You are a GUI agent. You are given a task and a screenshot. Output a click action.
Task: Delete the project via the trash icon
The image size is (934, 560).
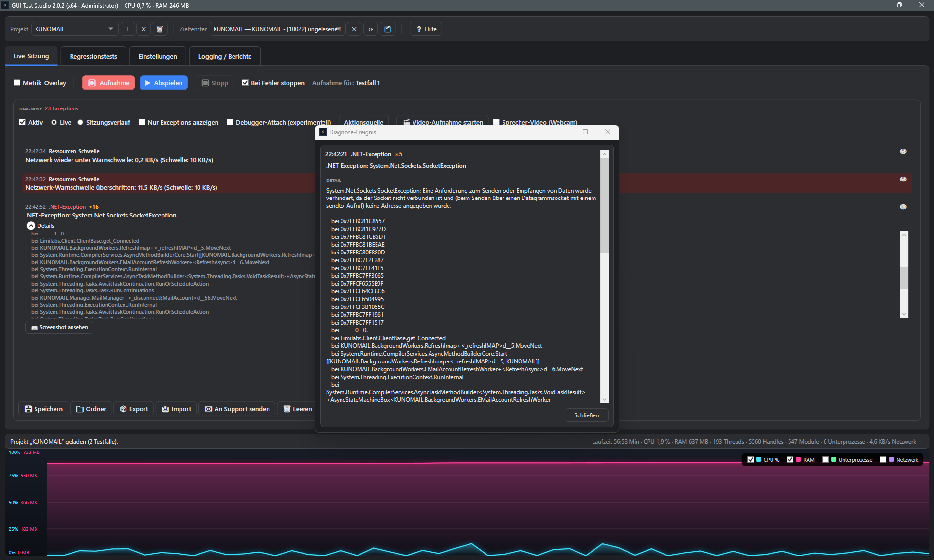(x=160, y=29)
